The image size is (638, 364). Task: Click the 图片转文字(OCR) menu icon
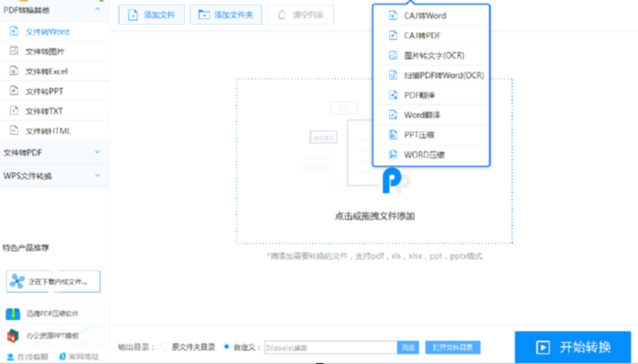click(393, 55)
